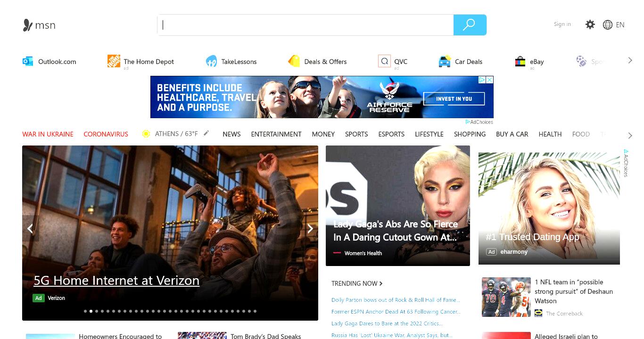Image resolution: width=644 pixels, height=339 pixels.
Task: Click the msn butterfly logo
Action: (x=28, y=25)
